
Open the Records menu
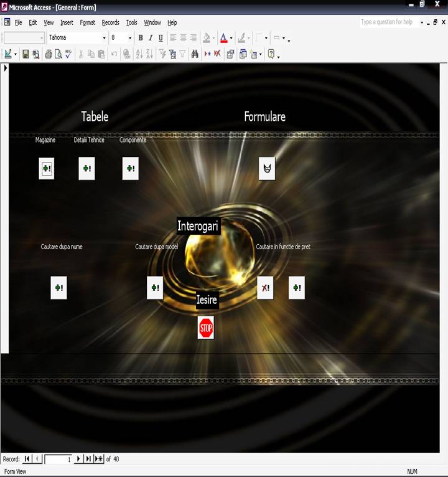(x=110, y=22)
